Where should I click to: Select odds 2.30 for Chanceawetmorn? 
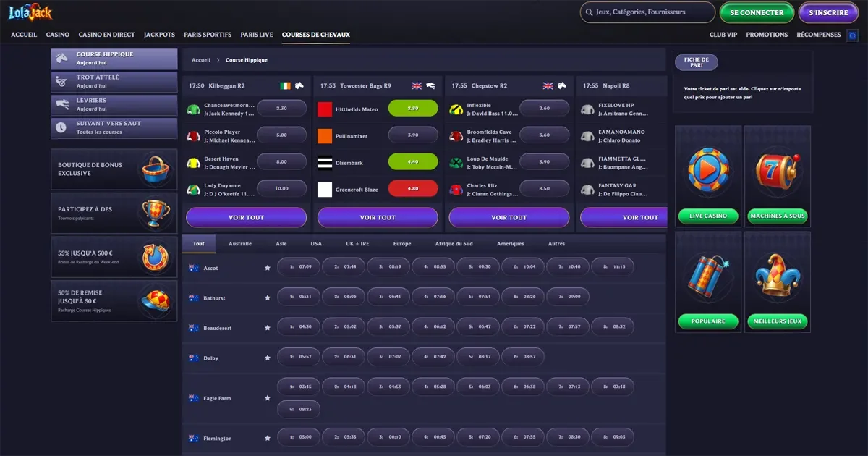282,109
